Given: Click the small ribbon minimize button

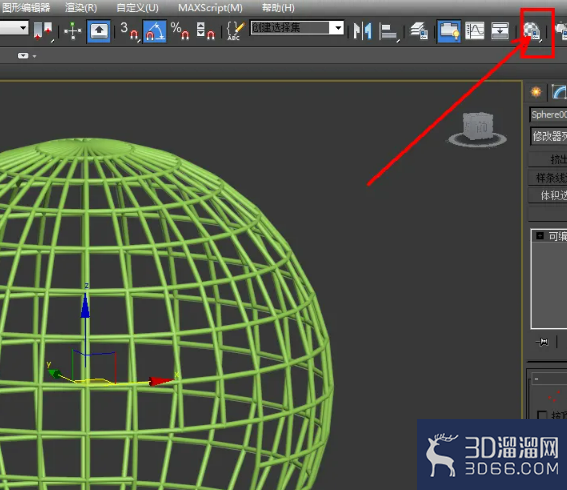Looking at the screenshot, I should pyautogui.click(x=23, y=56).
